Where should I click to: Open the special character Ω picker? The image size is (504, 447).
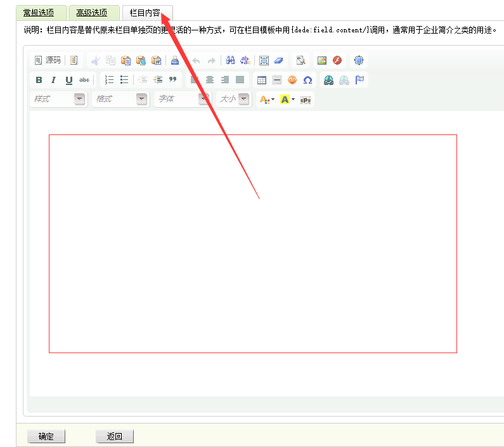307,80
